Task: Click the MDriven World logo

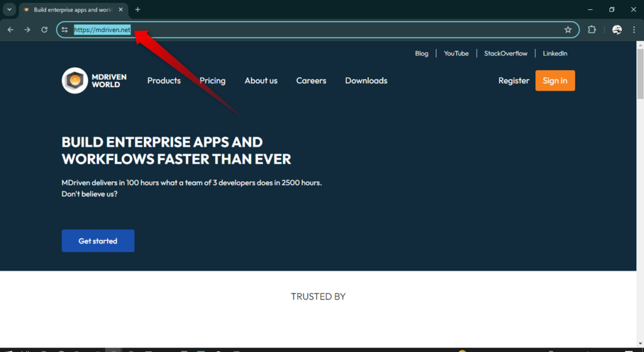Action: tap(94, 81)
